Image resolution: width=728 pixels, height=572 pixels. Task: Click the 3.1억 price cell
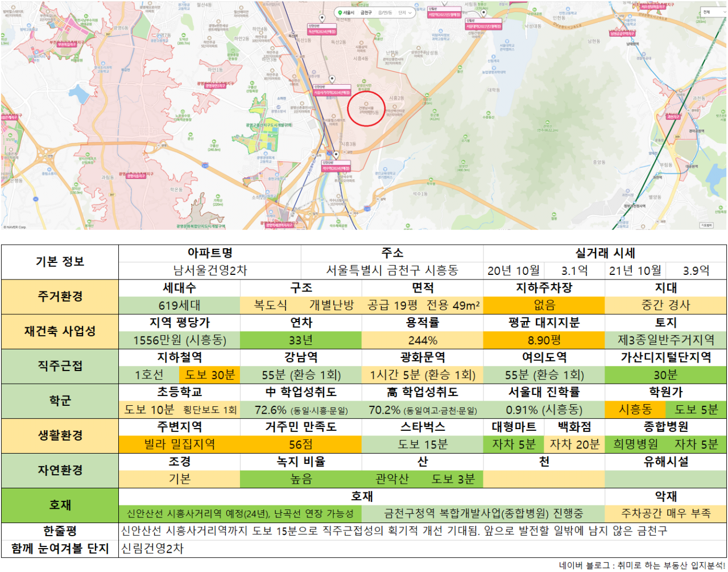574,270
